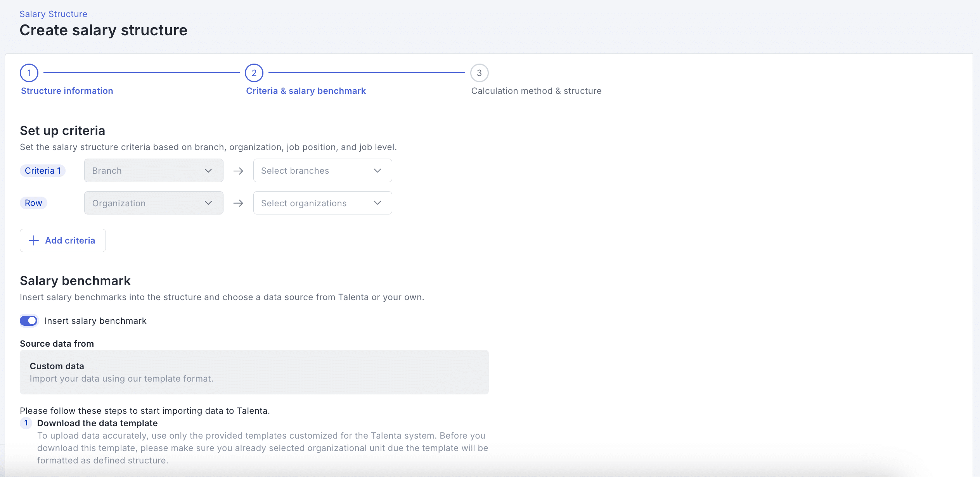Expand the Organization criteria type dropdown
This screenshot has width=980, height=477.
pyautogui.click(x=153, y=203)
